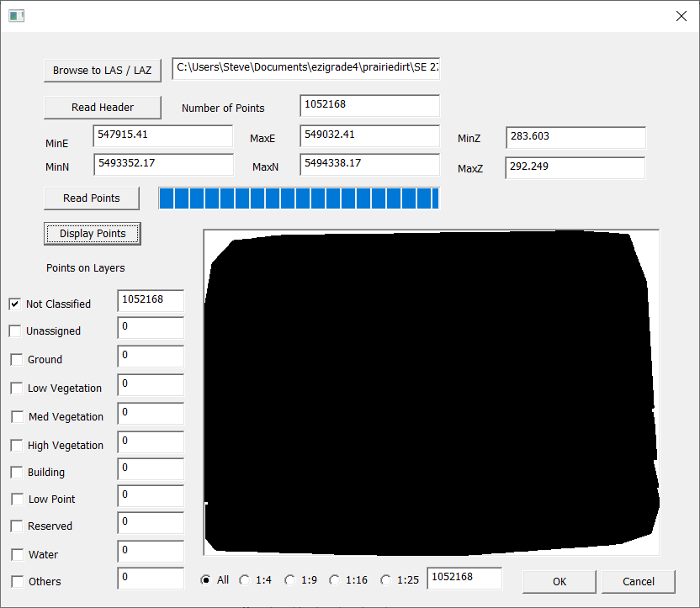Uncheck the Not Classified layer checkbox
This screenshot has height=608, width=700.
click(x=15, y=304)
